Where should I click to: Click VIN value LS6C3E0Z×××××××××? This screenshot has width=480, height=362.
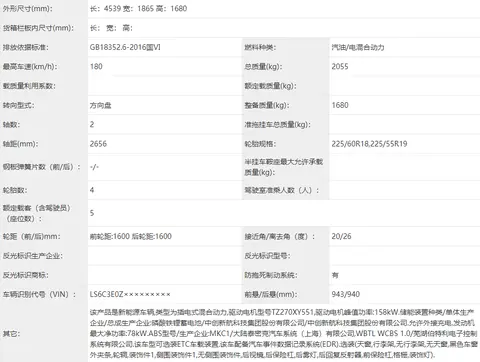130,294
